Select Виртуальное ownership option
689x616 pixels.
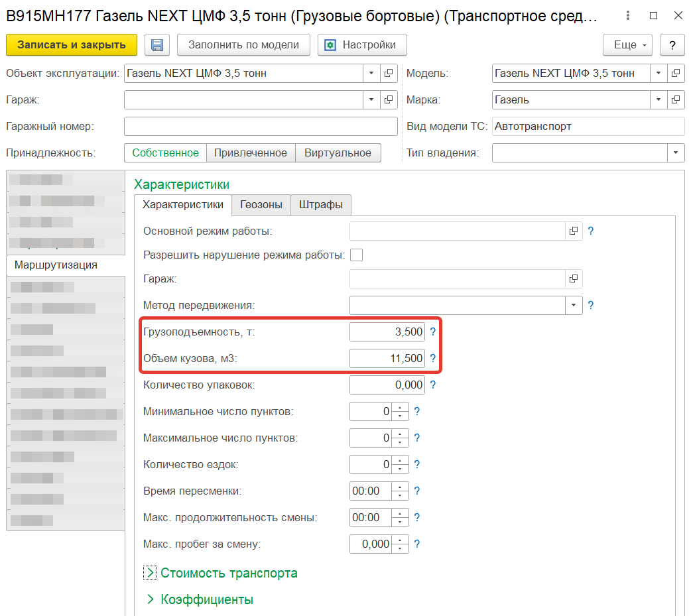click(x=338, y=153)
